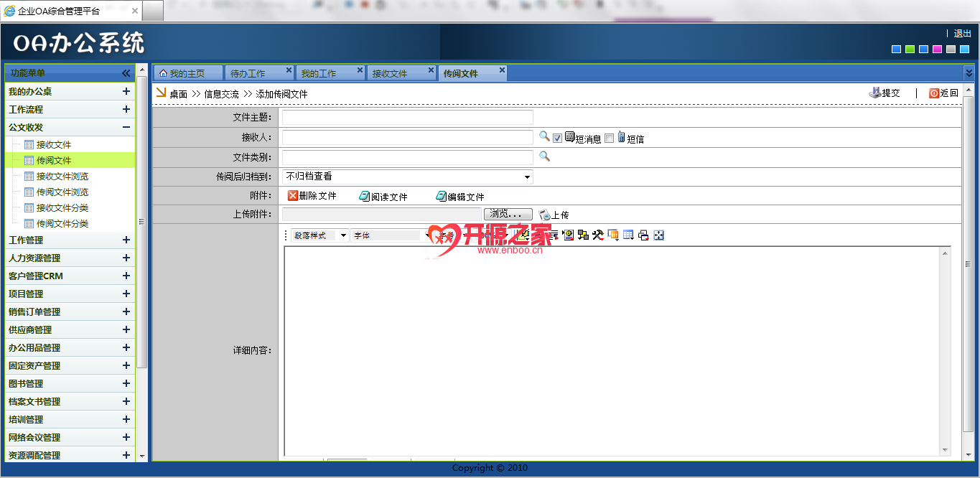Collapse the 公文收发 section with minus sign
The image size is (980, 478).
point(126,127)
